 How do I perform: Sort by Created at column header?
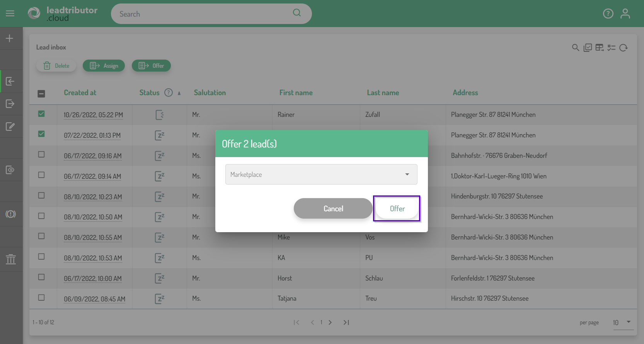coord(80,92)
